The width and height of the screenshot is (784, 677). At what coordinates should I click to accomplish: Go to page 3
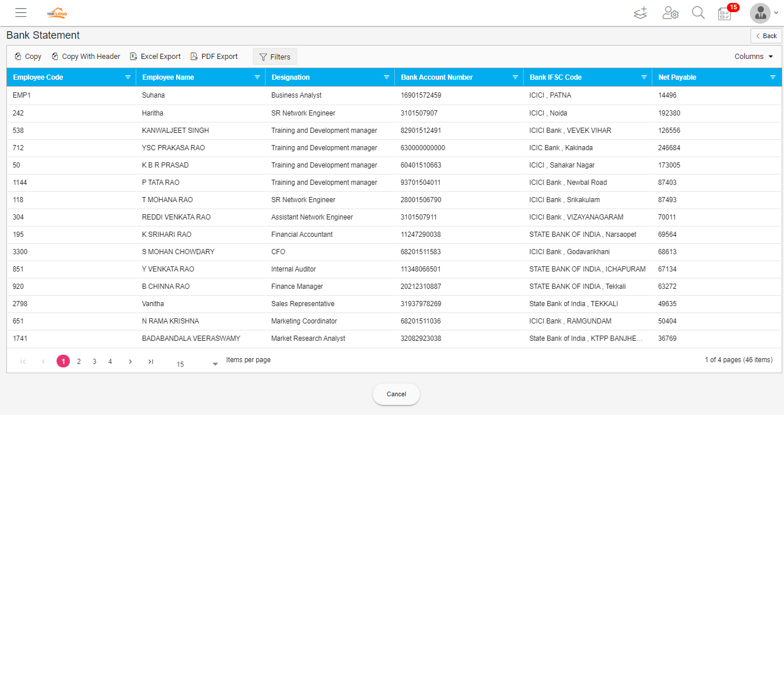pyautogui.click(x=95, y=362)
